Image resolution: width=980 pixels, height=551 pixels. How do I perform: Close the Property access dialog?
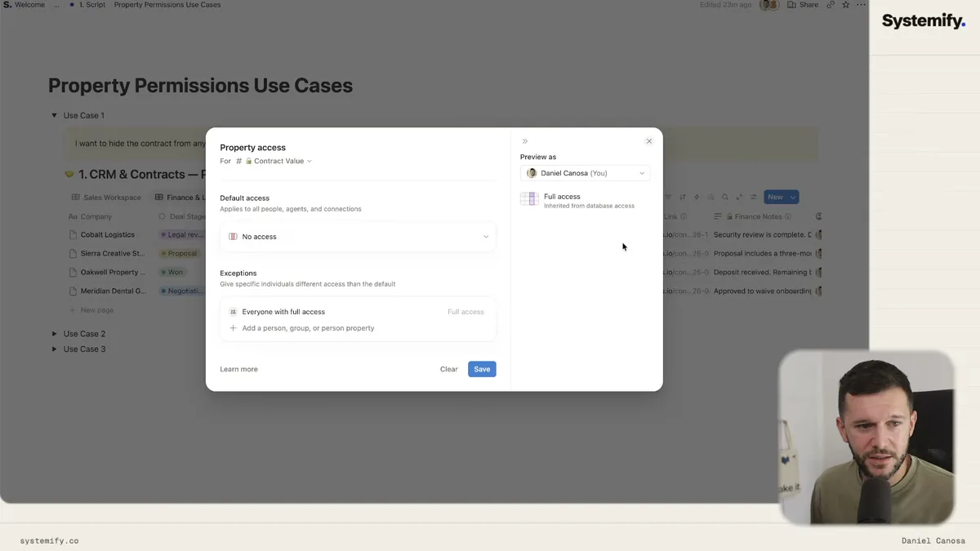point(649,141)
